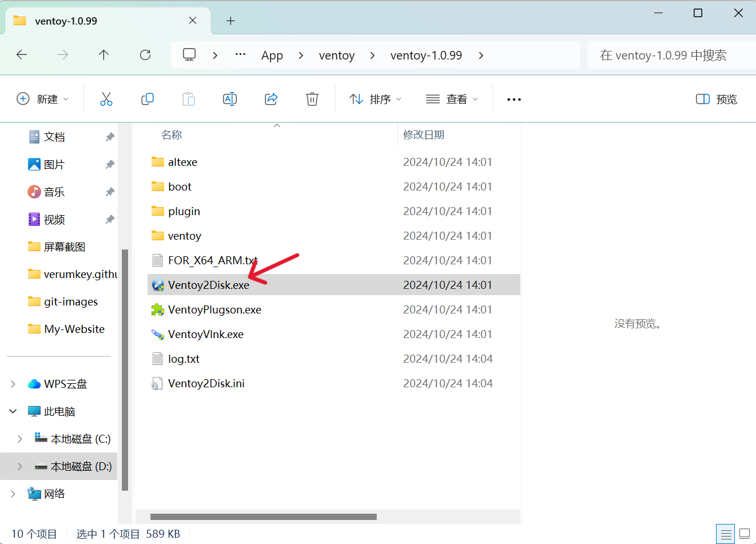
Task: Switch to large icons view in status bar
Action: tap(745, 534)
